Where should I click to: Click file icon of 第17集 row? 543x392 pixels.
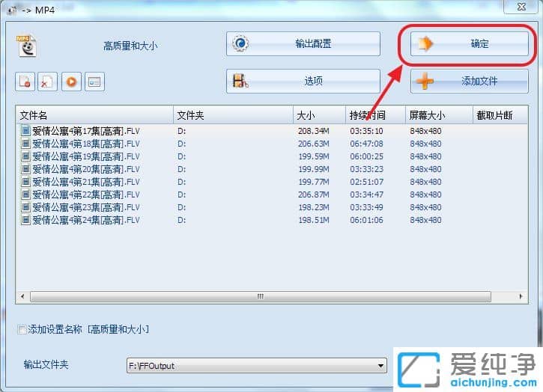25,131
